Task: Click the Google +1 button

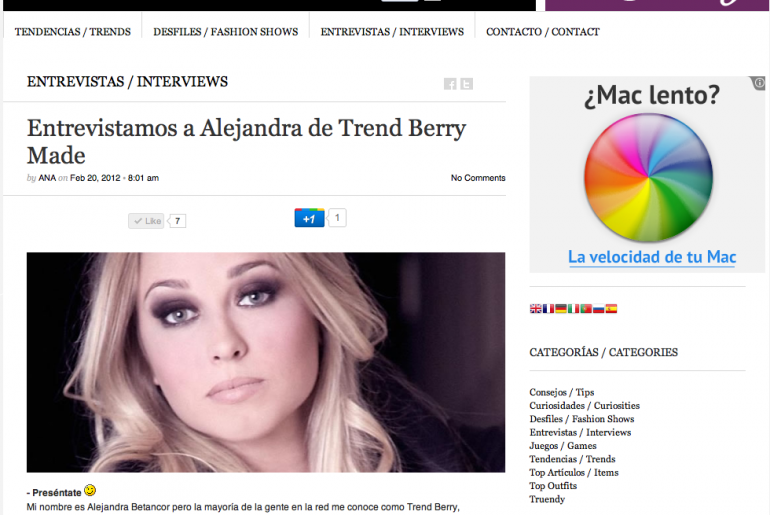Action: 309,218
